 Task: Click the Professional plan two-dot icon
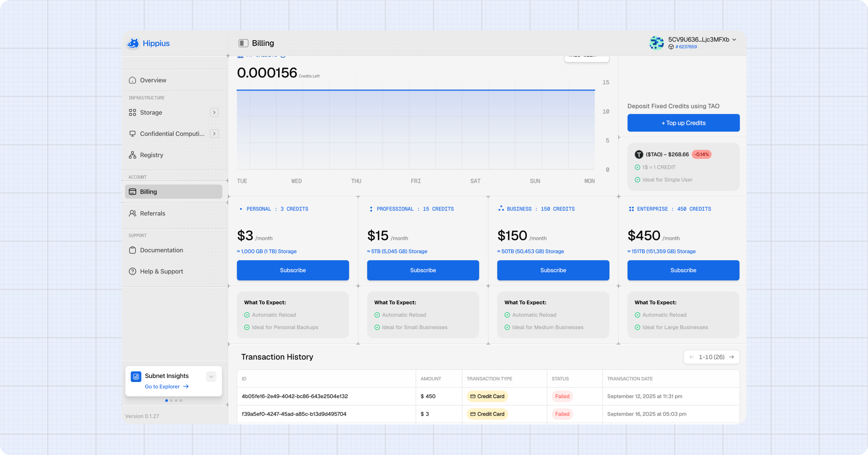click(371, 209)
